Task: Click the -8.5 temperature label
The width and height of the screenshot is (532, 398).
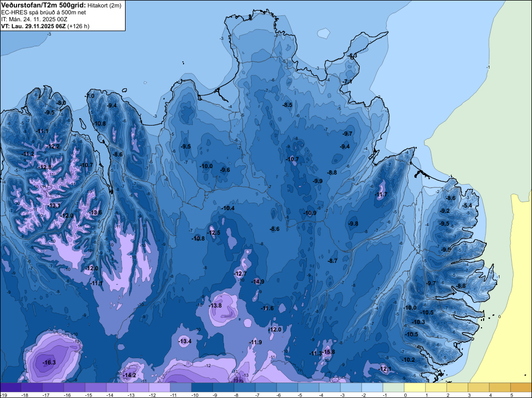Action: coord(287,105)
